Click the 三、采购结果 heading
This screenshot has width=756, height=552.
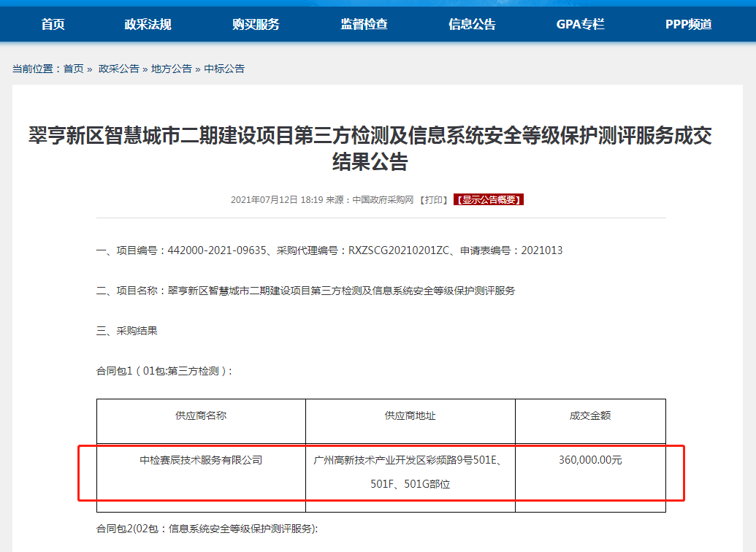[127, 331]
